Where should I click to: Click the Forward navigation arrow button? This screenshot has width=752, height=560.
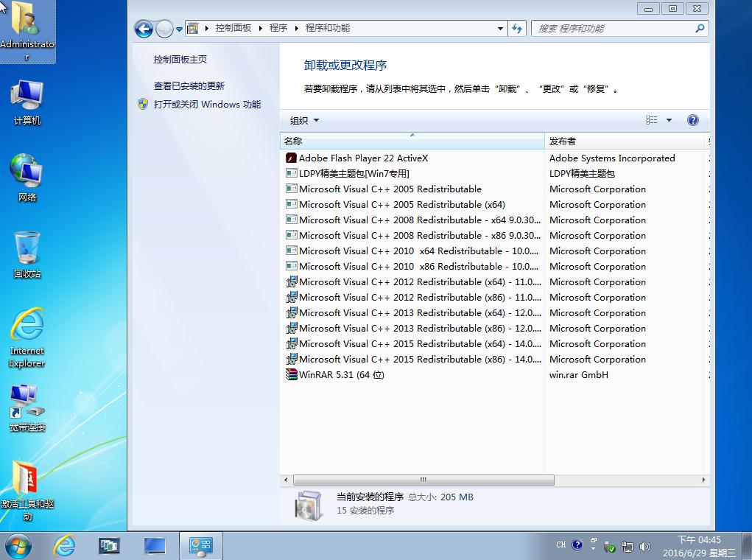click(164, 29)
